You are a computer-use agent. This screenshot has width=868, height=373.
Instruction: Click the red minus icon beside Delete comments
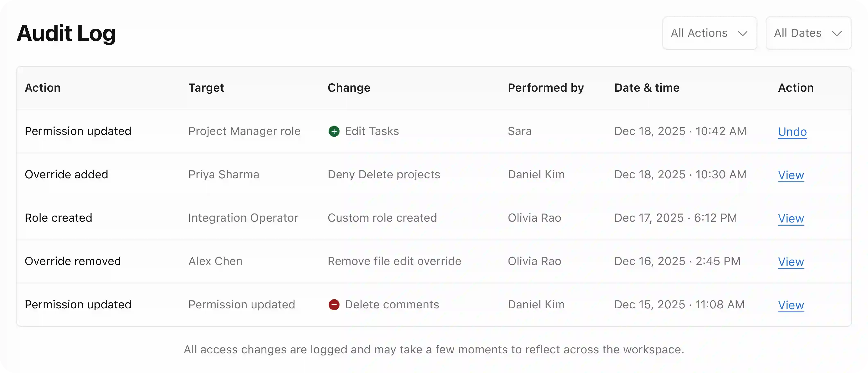pyautogui.click(x=334, y=305)
